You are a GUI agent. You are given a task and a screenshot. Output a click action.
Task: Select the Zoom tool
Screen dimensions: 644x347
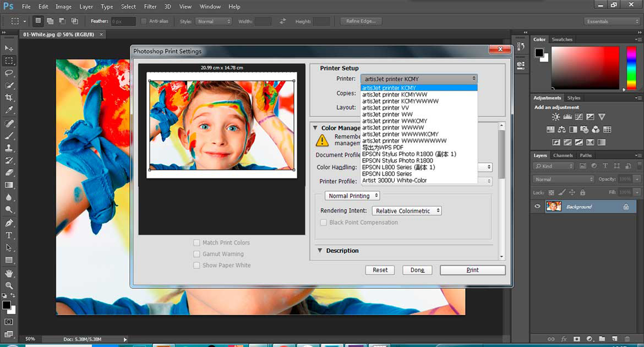(9, 285)
